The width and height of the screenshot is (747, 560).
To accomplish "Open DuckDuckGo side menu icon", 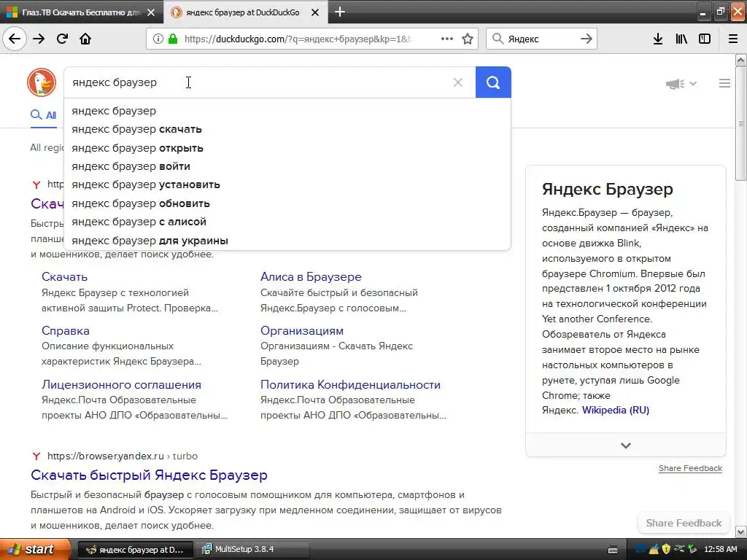I will (x=724, y=83).
